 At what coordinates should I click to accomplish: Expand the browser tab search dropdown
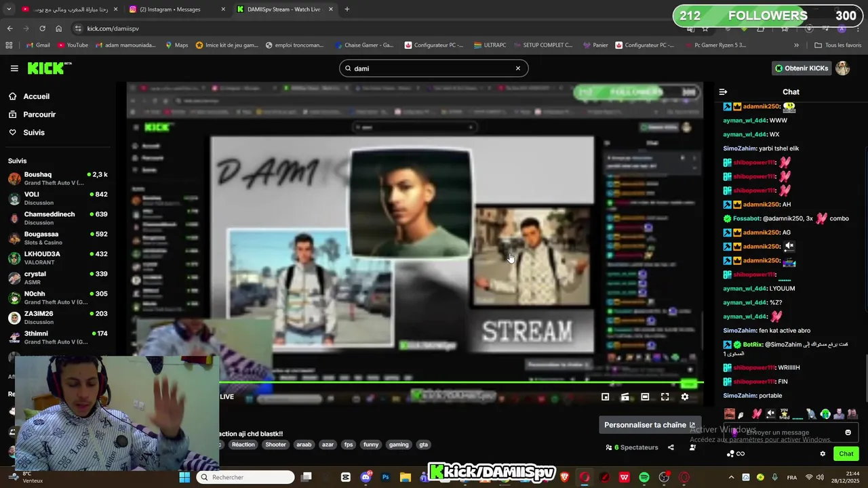pyautogui.click(x=9, y=9)
